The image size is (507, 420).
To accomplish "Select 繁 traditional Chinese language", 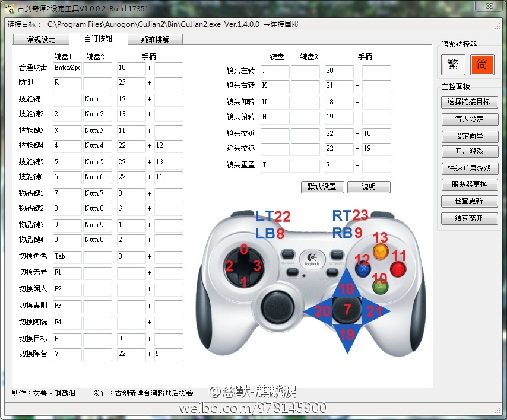I will pos(453,65).
